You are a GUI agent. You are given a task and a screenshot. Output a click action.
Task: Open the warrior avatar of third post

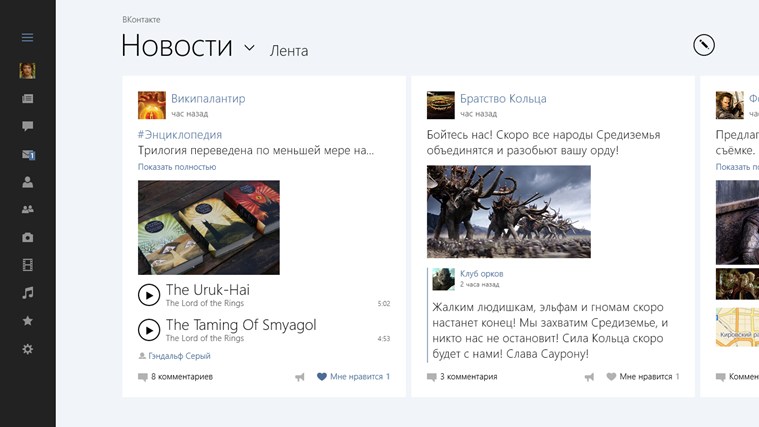729,105
